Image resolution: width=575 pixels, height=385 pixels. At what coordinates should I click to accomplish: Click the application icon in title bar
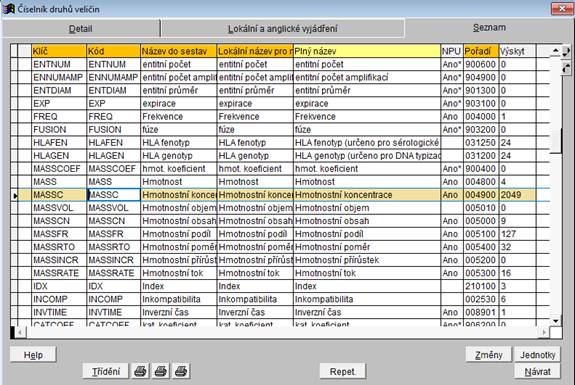tap(8, 8)
